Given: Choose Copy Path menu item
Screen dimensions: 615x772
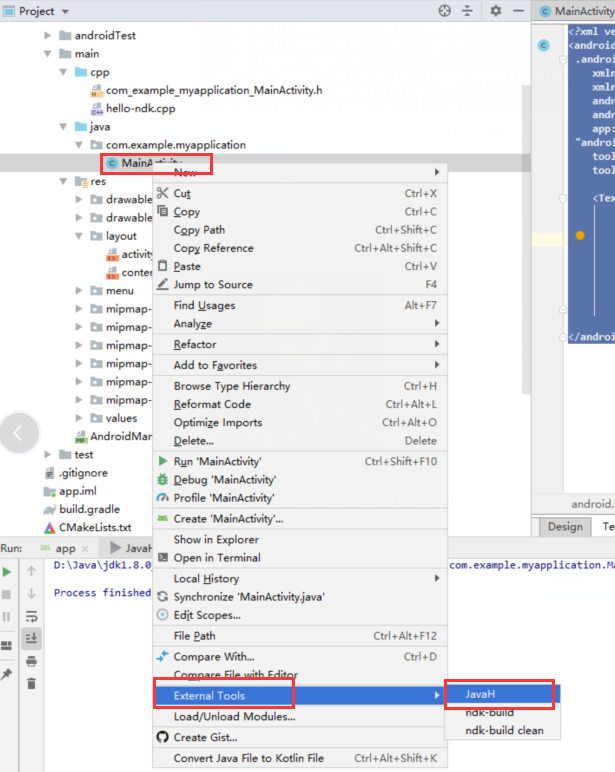Looking at the screenshot, I should click(300, 230).
